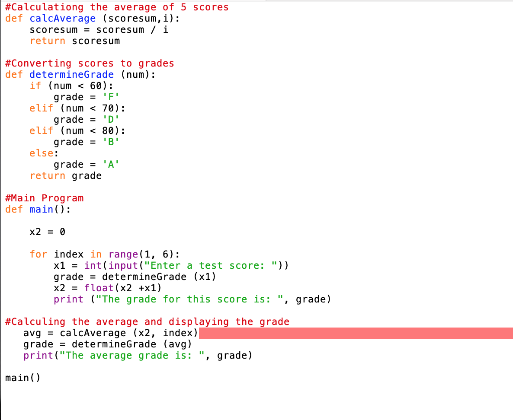Click the main() call at the bottom

click(22, 378)
